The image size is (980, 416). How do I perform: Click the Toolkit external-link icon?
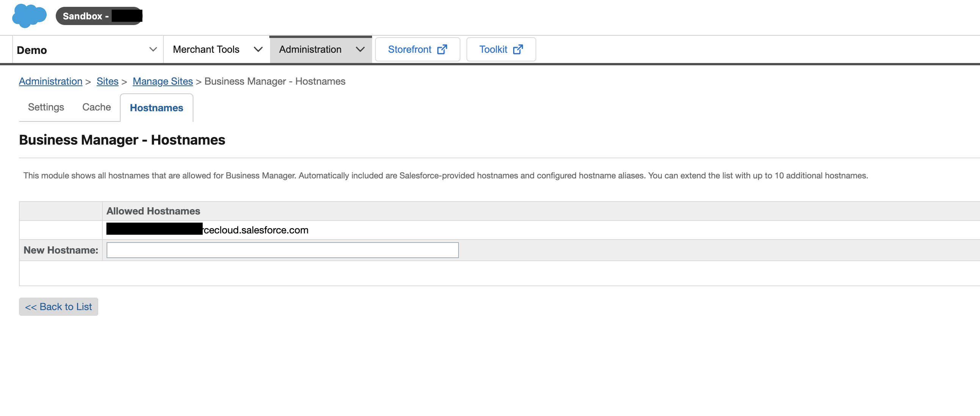[x=518, y=49]
